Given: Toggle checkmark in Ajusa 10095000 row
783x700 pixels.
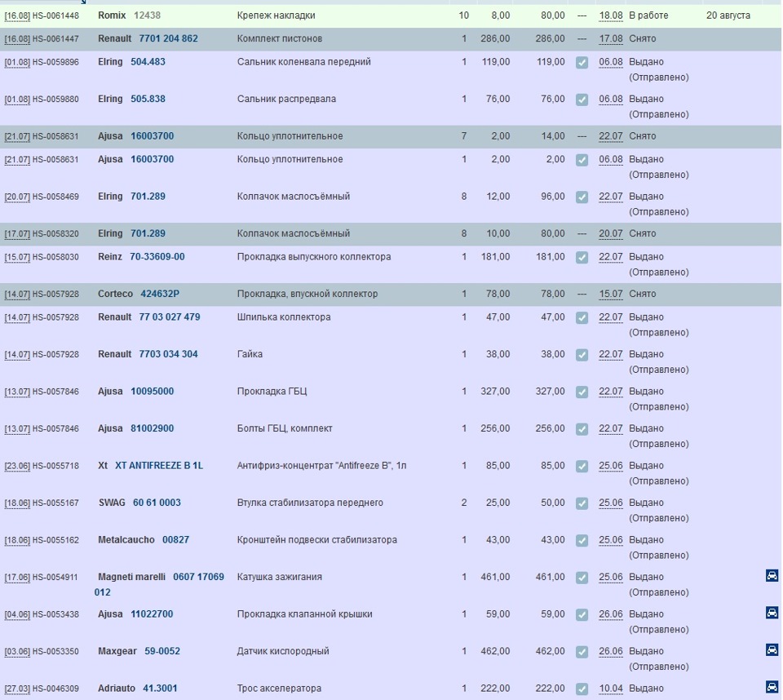Looking at the screenshot, I should click(582, 392).
